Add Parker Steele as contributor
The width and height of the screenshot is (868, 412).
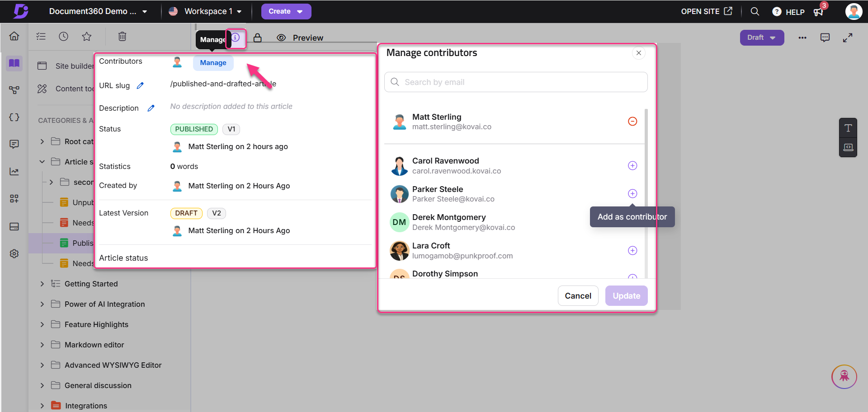click(x=632, y=193)
